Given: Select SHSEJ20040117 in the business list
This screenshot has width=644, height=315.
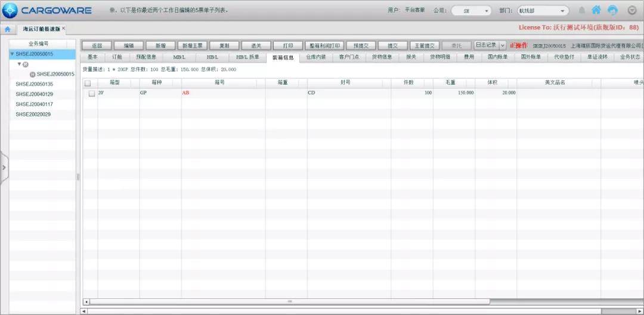Looking at the screenshot, I should [42, 104].
